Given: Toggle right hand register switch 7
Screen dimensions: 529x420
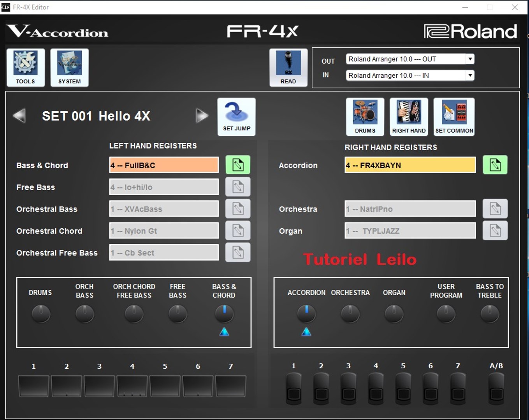Looking at the screenshot, I should pyautogui.click(x=458, y=389).
